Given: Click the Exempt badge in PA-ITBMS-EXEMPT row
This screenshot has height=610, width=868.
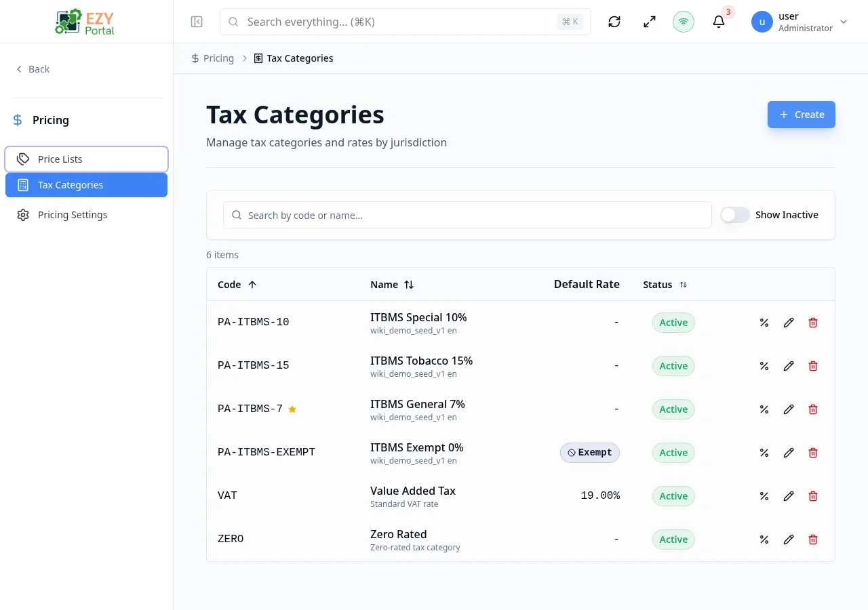Looking at the screenshot, I should (x=590, y=453).
